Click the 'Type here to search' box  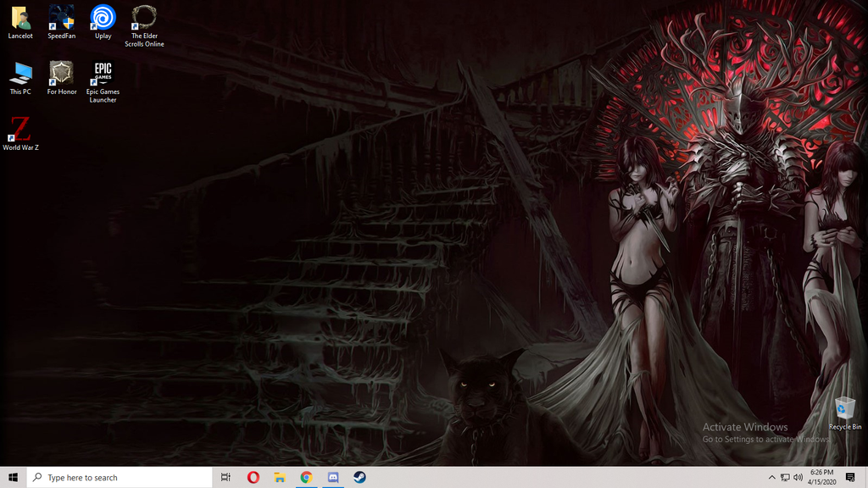[x=120, y=477]
